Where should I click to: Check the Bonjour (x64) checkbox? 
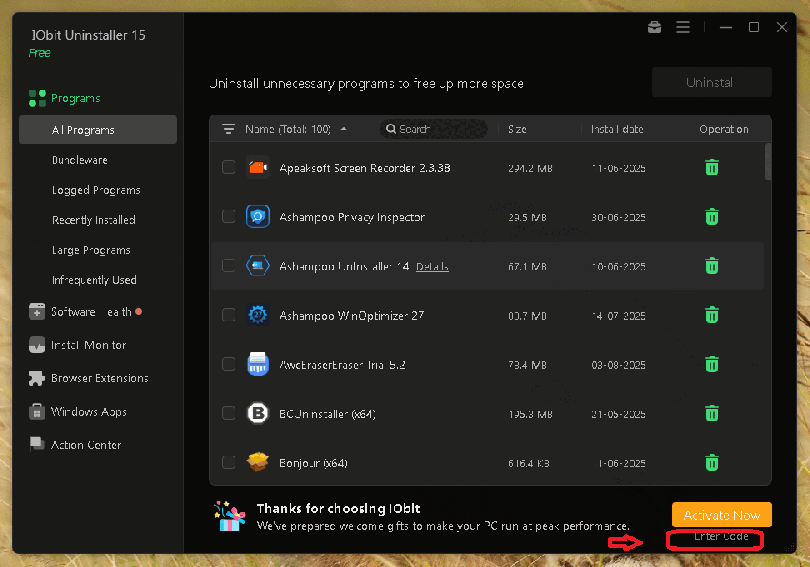coord(228,462)
